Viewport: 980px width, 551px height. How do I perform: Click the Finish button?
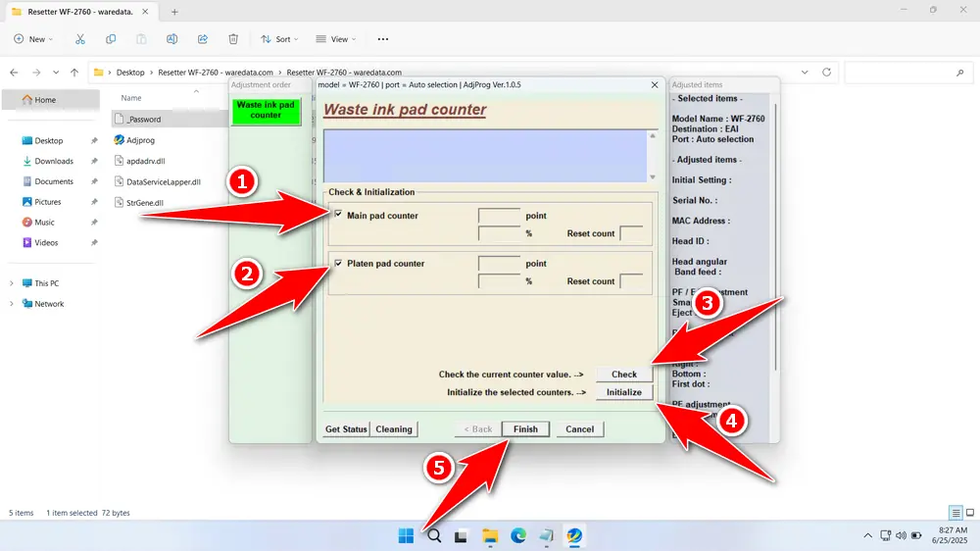525,429
